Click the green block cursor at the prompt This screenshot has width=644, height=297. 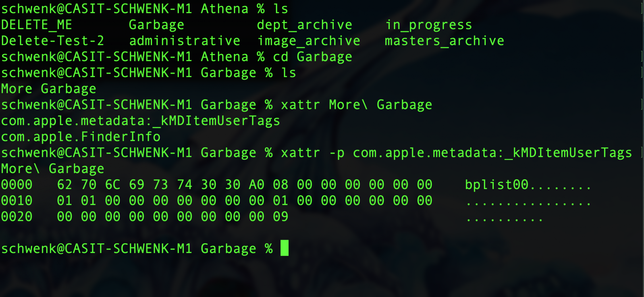point(284,248)
